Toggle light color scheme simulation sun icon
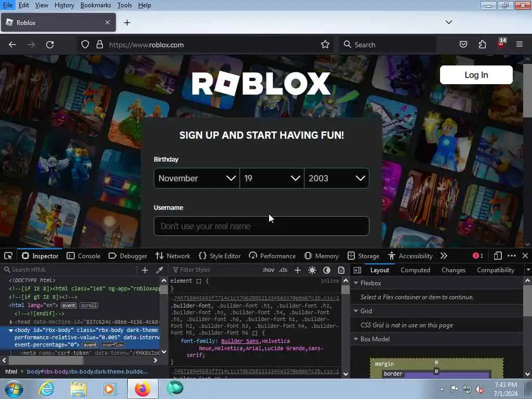 click(x=312, y=270)
